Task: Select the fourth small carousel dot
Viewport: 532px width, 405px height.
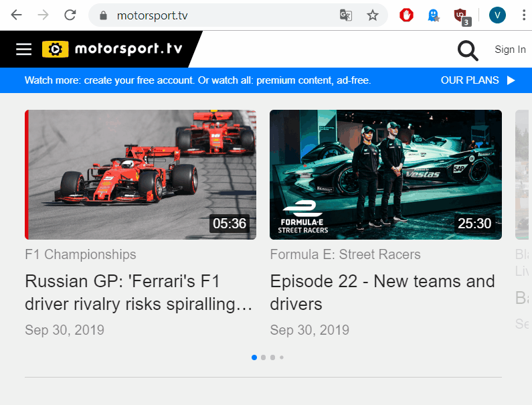Action: pos(282,357)
